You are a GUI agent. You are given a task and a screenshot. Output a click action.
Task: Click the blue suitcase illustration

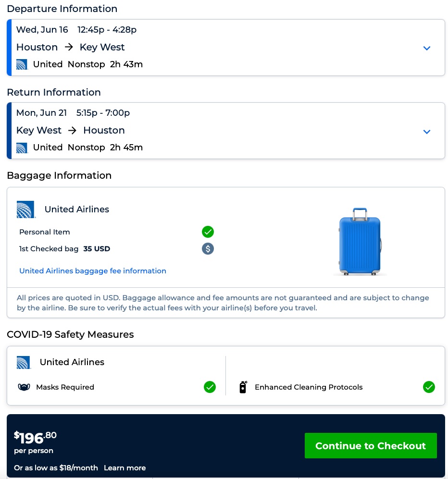click(x=360, y=241)
